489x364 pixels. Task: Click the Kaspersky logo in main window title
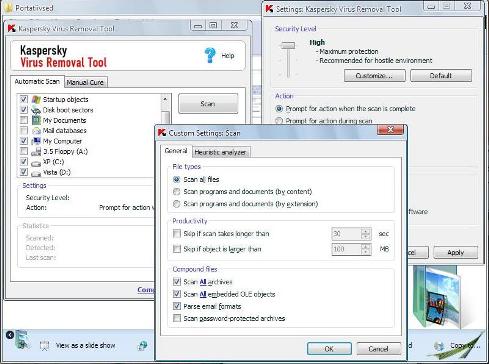click(12, 28)
